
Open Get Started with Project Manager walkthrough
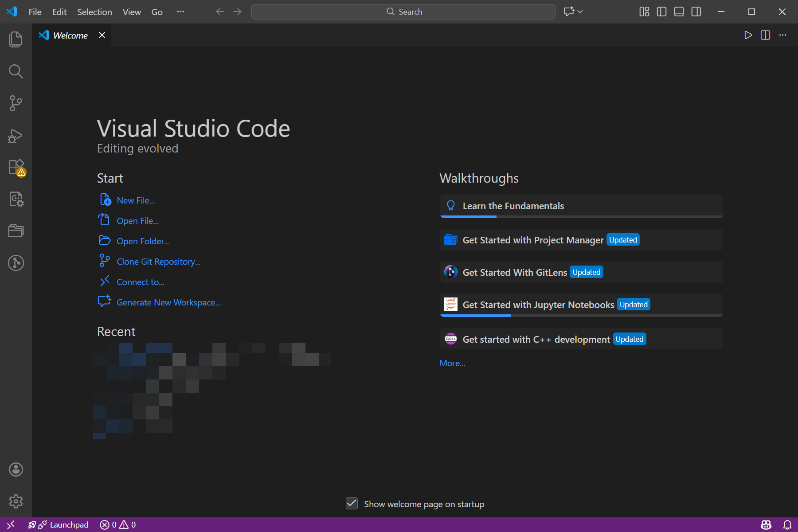[581, 240]
